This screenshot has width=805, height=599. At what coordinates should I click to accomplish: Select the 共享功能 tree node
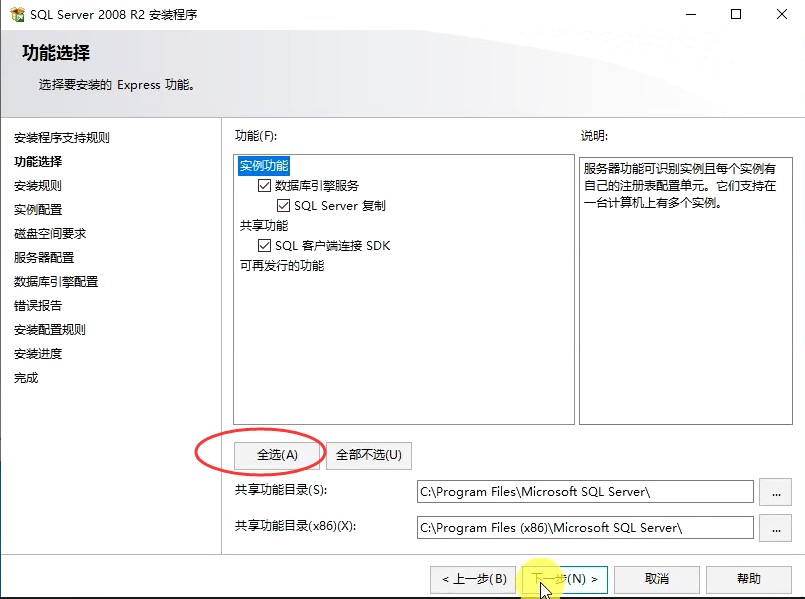pyautogui.click(x=264, y=225)
